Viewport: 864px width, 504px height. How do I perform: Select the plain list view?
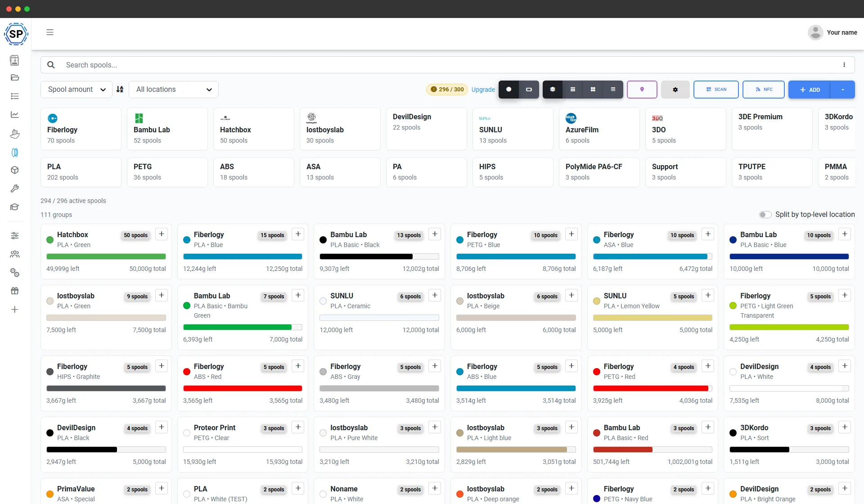pos(613,90)
